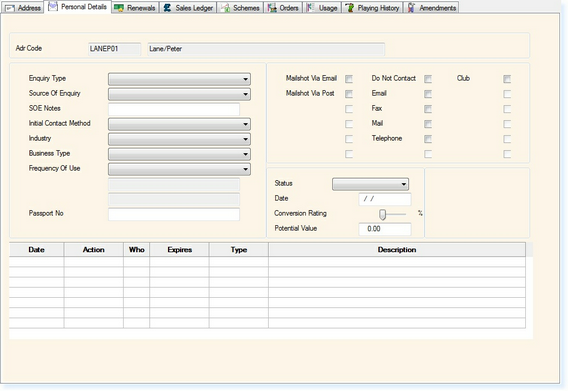Open the Amendments tab
Image resolution: width=568 pixels, height=391 pixels.
tap(431, 8)
